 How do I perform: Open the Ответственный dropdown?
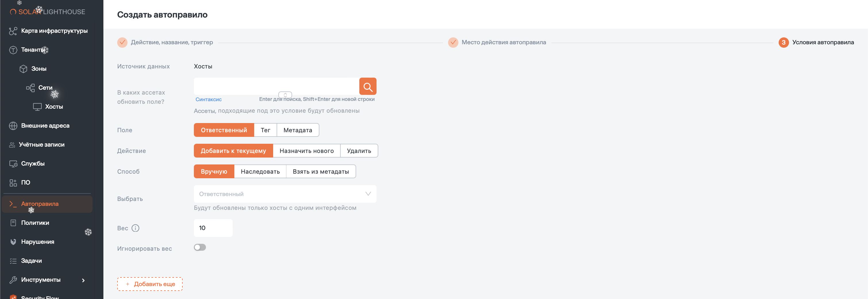[x=285, y=194]
